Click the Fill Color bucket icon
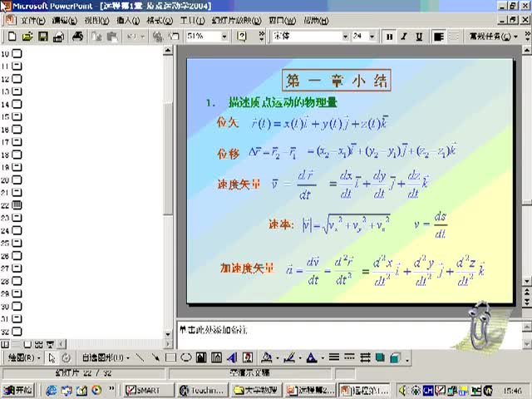 coord(266,357)
